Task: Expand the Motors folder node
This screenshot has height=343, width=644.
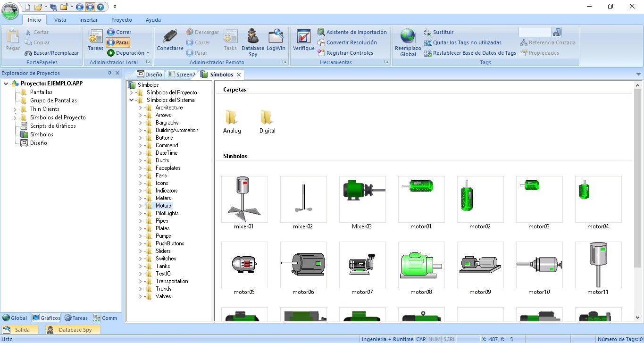Action: (140, 206)
